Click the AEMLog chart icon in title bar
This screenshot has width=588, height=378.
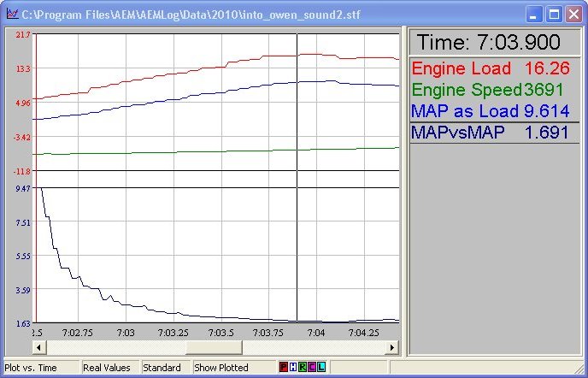click(x=12, y=15)
